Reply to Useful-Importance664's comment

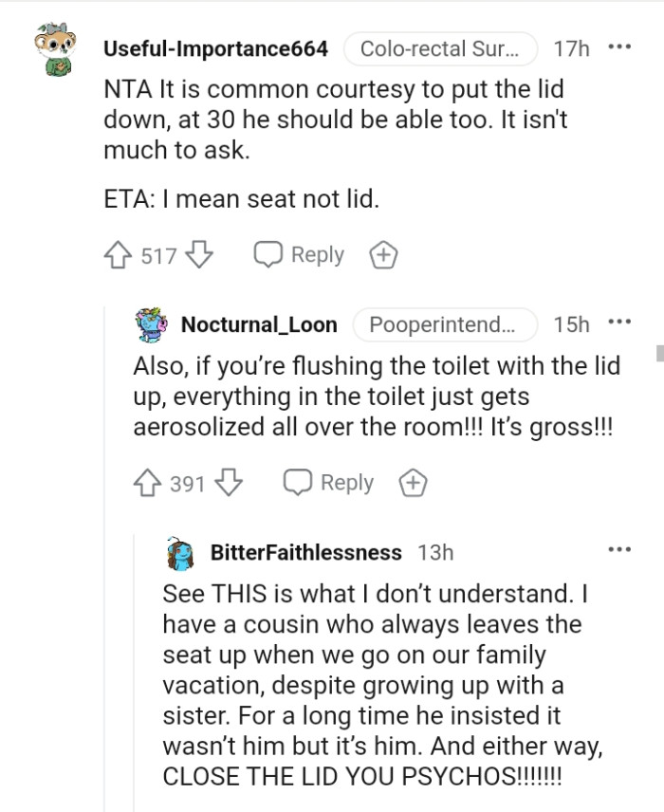tap(299, 255)
